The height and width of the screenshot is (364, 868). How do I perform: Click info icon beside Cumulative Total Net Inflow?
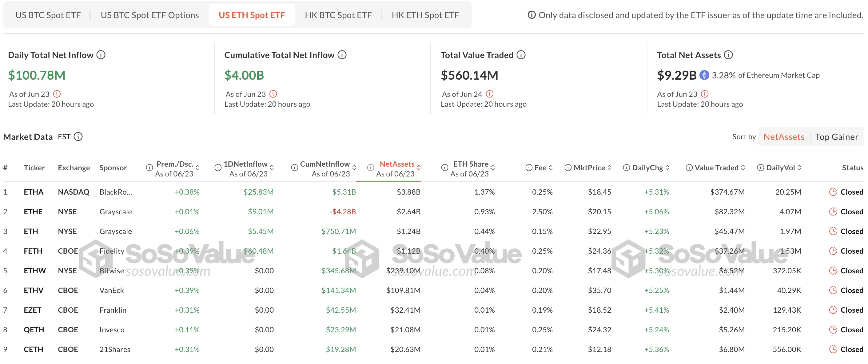pyautogui.click(x=342, y=55)
